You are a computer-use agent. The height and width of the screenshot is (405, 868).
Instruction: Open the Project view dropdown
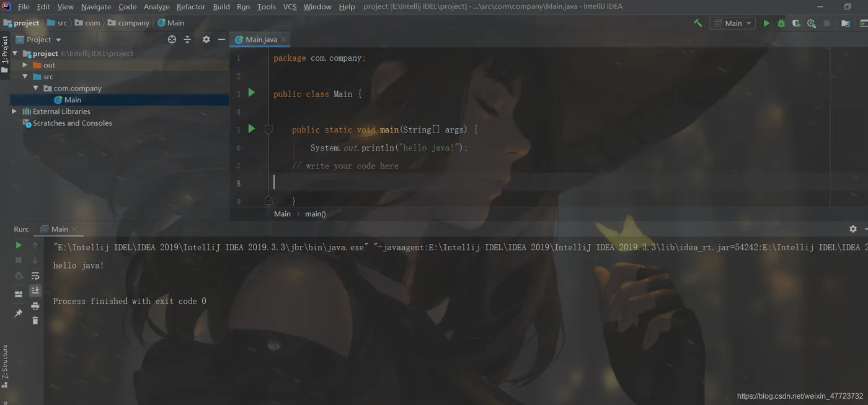(x=38, y=39)
